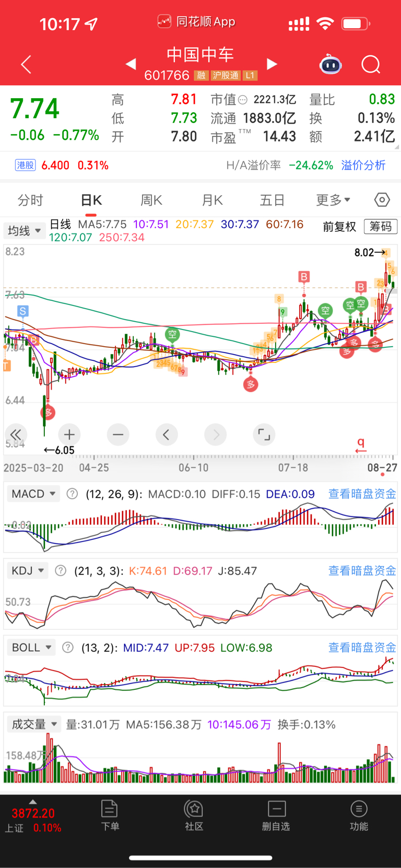
Task: Toggle the 筹码 chip distribution panel
Action: coord(381,226)
